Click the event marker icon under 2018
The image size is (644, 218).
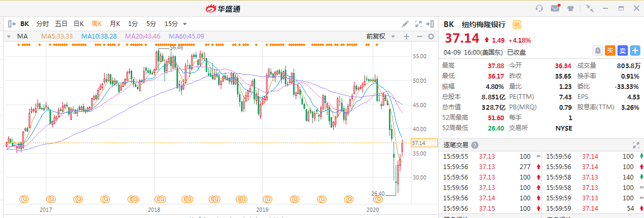tap(159, 199)
